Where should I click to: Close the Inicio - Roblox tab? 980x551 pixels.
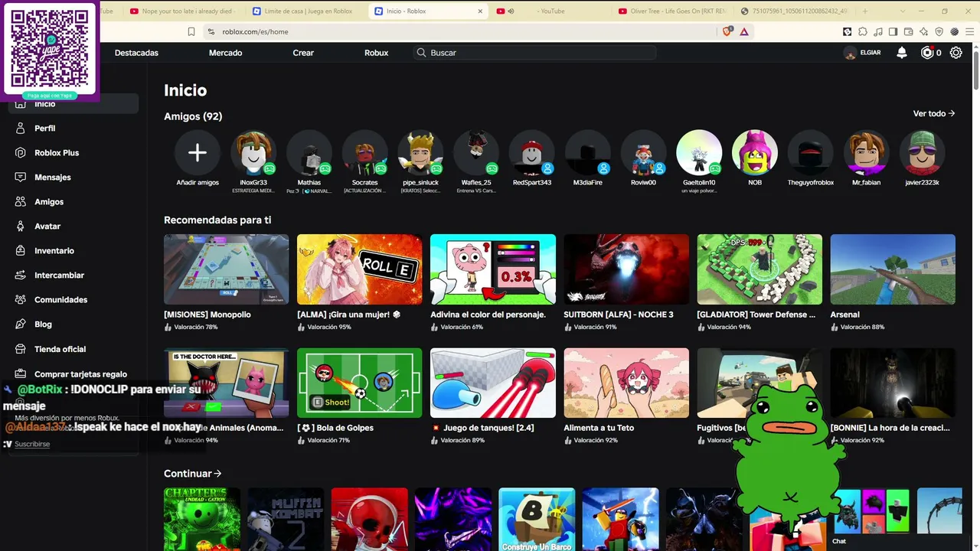click(x=480, y=11)
